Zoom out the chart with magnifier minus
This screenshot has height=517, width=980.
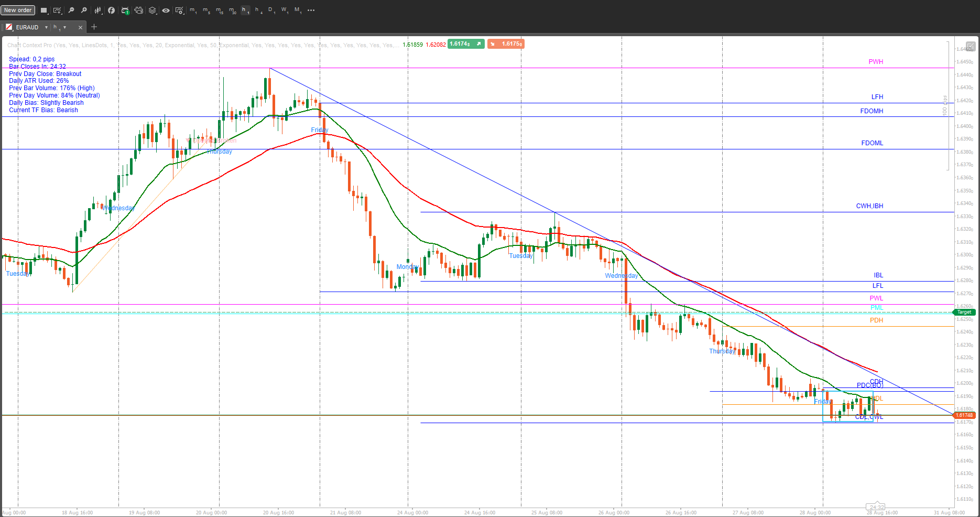(71, 10)
